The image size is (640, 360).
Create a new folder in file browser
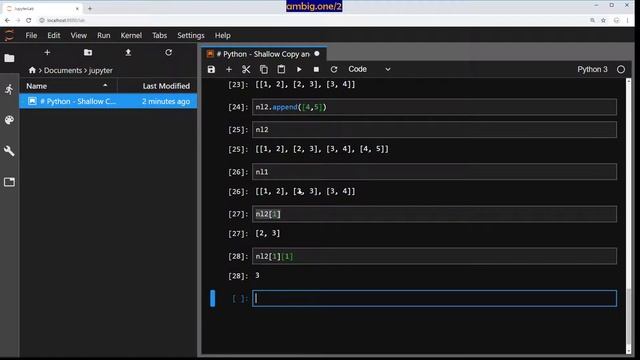point(88,52)
